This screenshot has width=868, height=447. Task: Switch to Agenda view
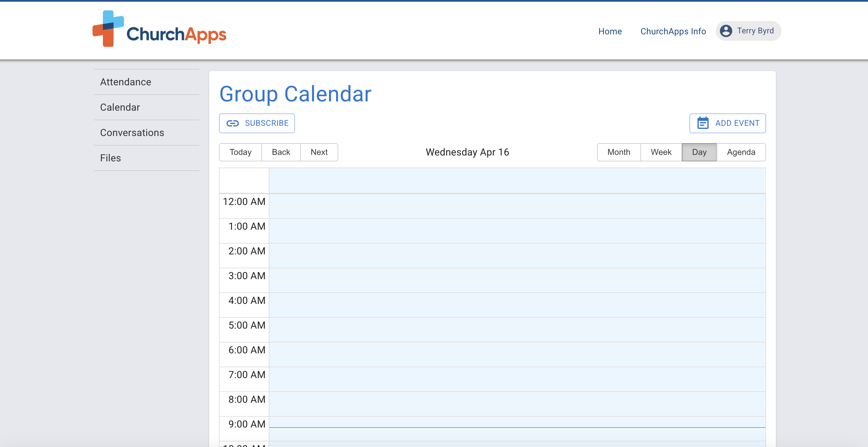pyautogui.click(x=741, y=152)
